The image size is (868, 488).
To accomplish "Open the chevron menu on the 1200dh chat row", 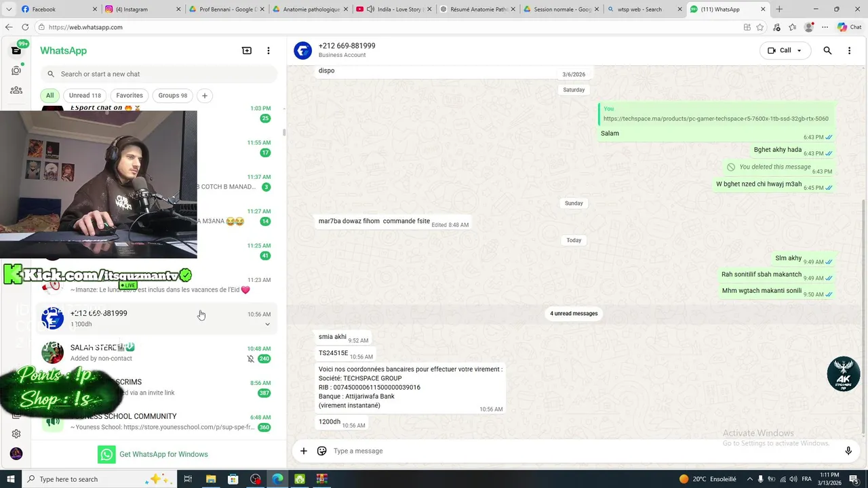I will pyautogui.click(x=267, y=324).
